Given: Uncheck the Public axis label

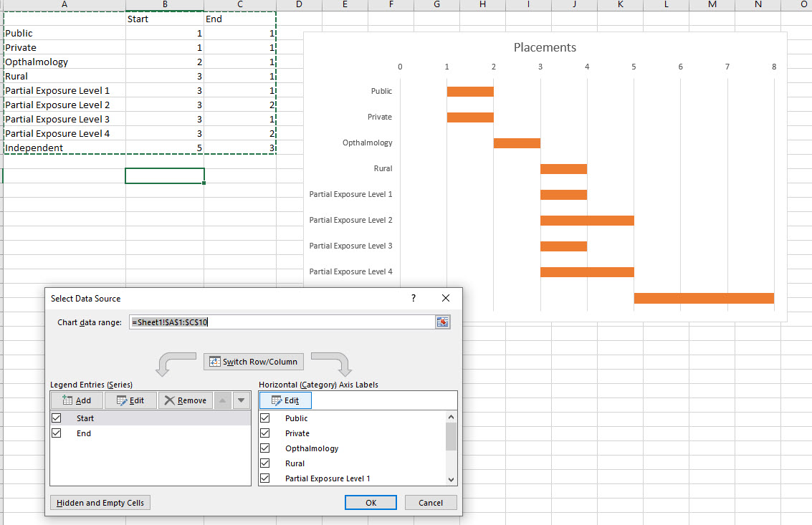Looking at the screenshot, I should pyautogui.click(x=266, y=418).
